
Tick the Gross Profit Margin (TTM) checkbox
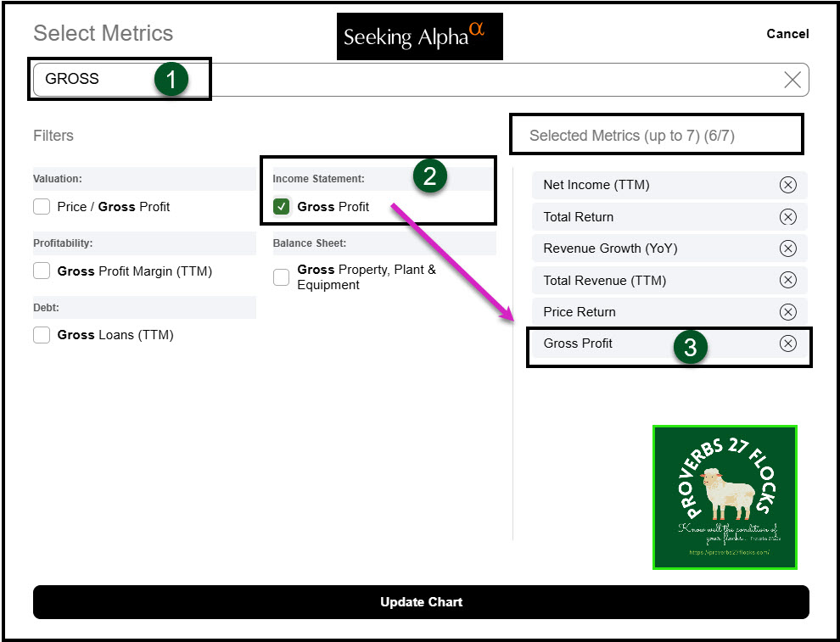pyautogui.click(x=42, y=271)
